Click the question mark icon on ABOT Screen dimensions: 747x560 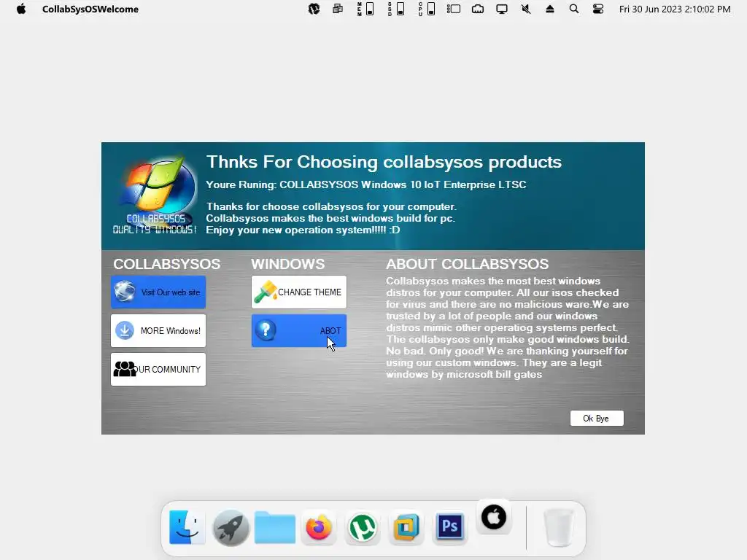(266, 330)
